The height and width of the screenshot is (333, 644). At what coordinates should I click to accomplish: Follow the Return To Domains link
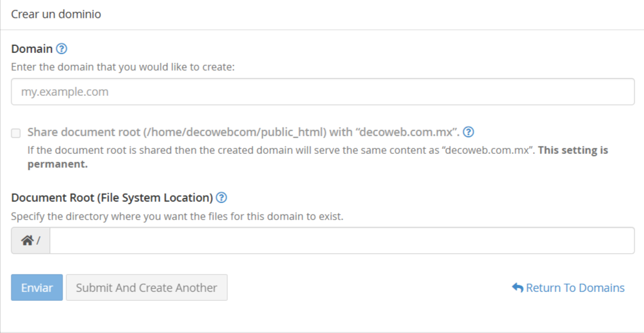pos(575,288)
